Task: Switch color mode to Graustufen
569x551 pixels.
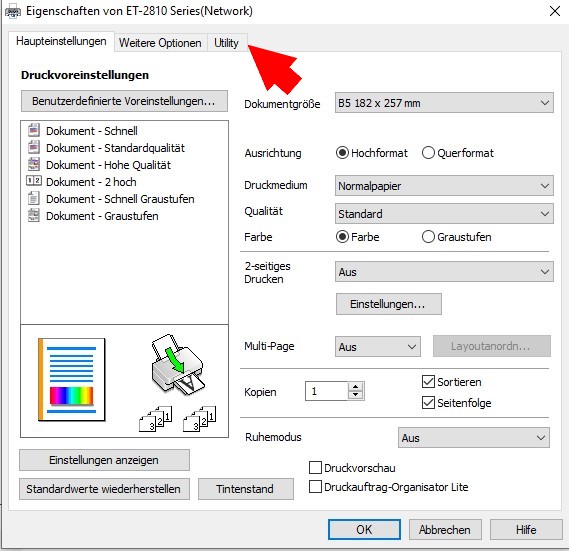Action: [x=428, y=237]
